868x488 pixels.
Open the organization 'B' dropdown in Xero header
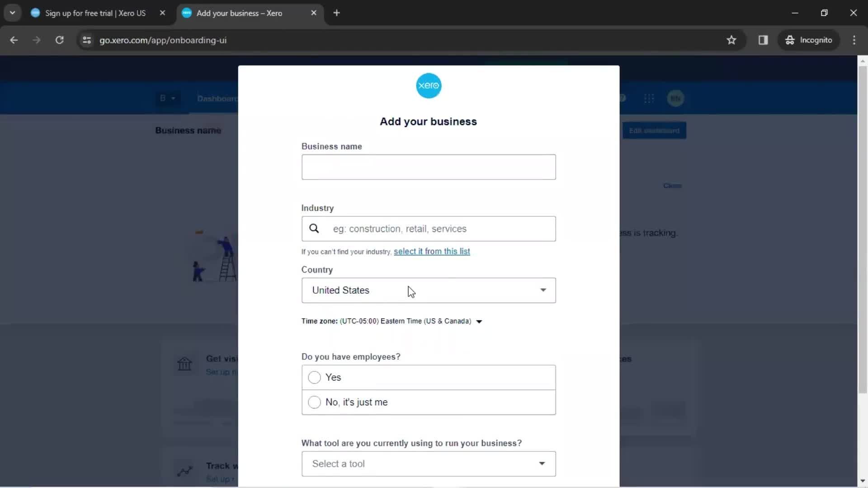pyautogui.click(x=167, y=99)
